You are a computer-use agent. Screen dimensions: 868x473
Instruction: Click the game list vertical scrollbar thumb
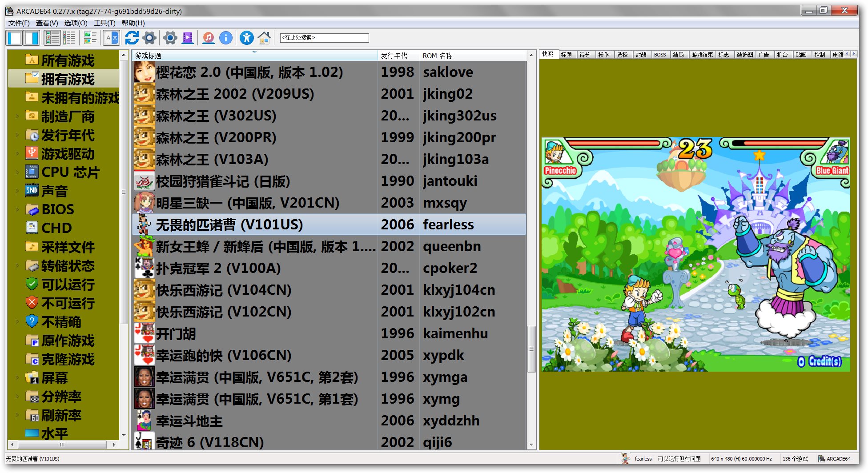[531, 349]
